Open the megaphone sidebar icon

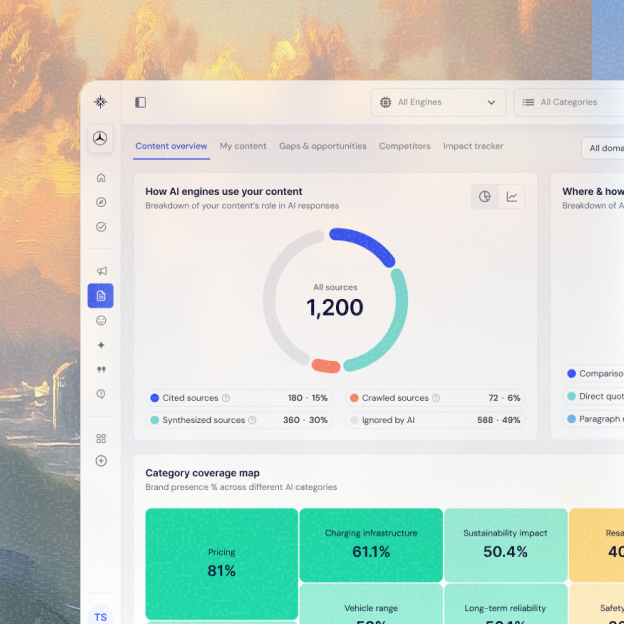101,271
